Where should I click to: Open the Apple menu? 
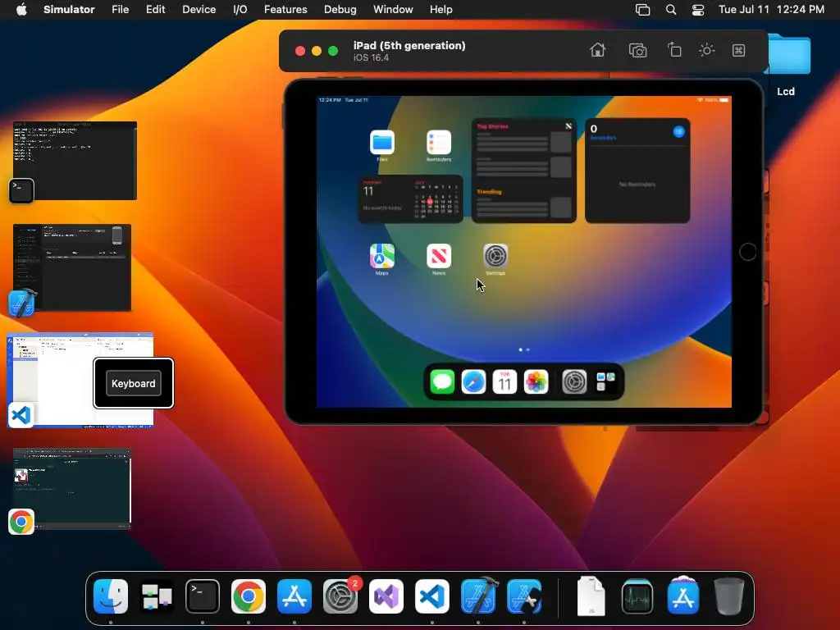pyautogui.click(x=21, y=10)
